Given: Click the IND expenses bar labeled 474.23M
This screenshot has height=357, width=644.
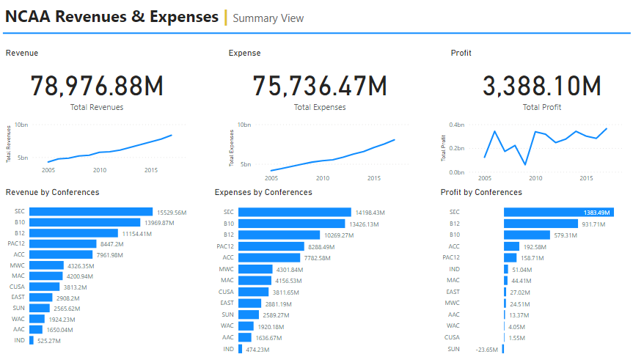Looking at the screenshot, I should 241,349.
